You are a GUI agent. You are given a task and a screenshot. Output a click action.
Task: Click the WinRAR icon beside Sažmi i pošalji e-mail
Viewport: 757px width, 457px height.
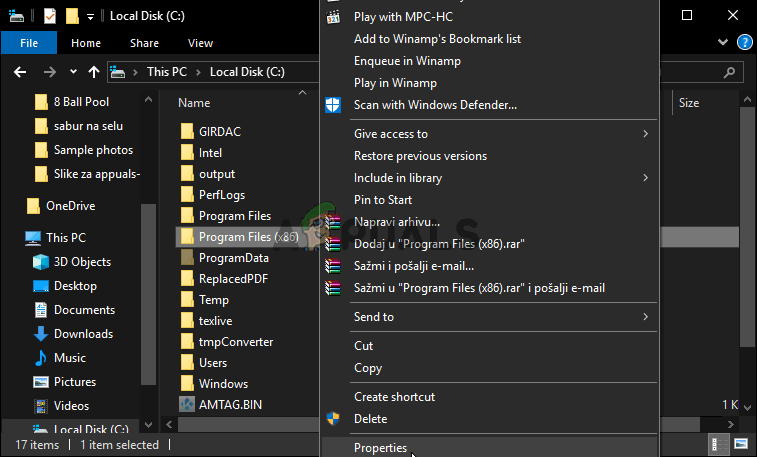pos(333,266)
